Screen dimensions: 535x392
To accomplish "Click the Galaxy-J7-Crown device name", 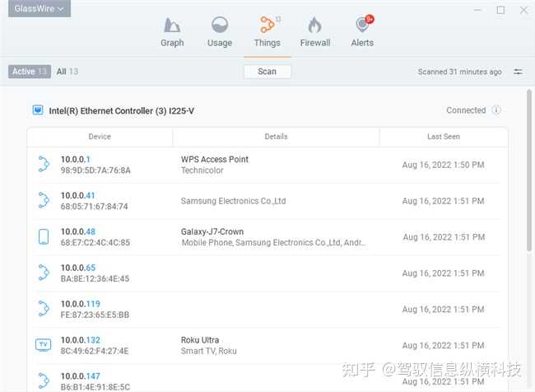I will (x=212, y=231).
